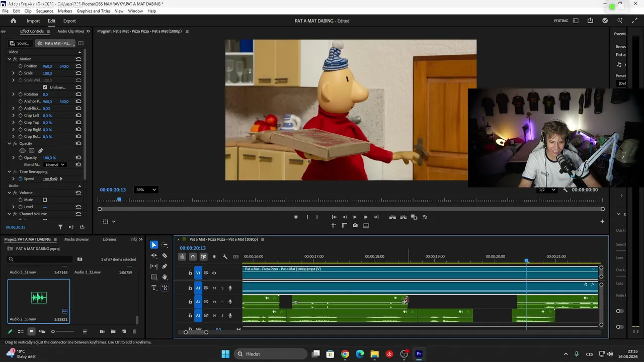Click the Opacity pen mask tool
Image resolution: width=644 pixels, height=362 pixels.
[40, 151]
